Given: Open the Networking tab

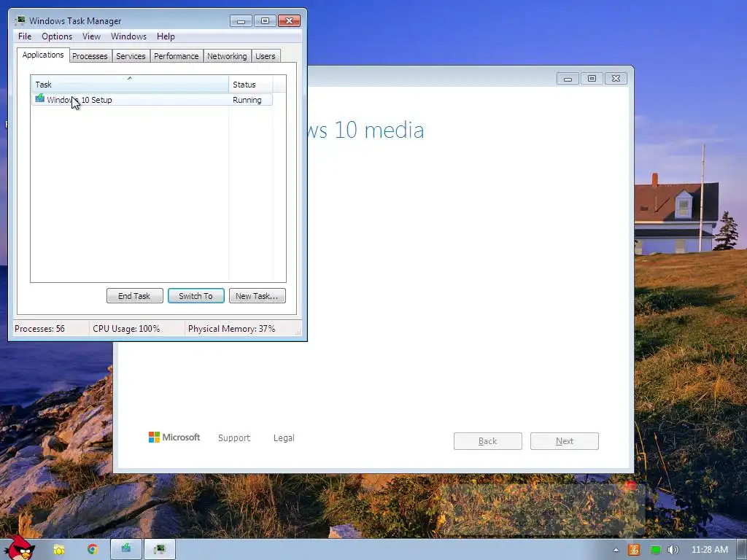Looking at the screenshot, I should point(227,56).
